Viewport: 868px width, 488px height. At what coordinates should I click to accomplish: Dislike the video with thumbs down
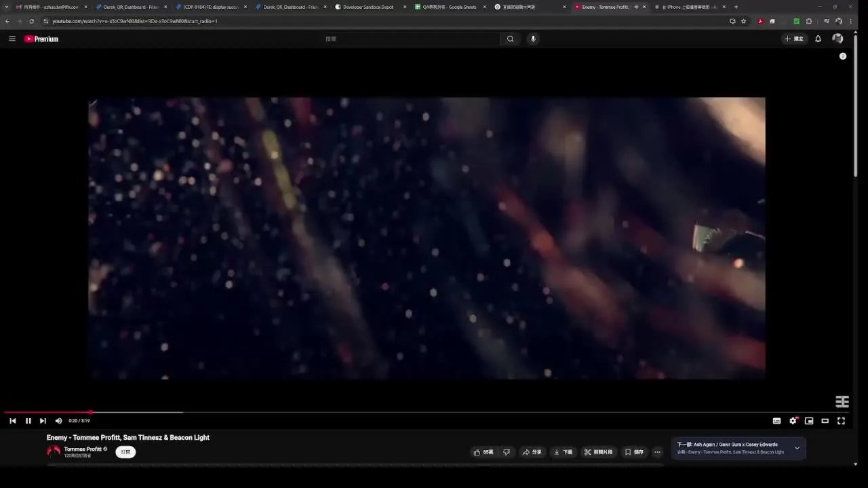click(507, 452)
